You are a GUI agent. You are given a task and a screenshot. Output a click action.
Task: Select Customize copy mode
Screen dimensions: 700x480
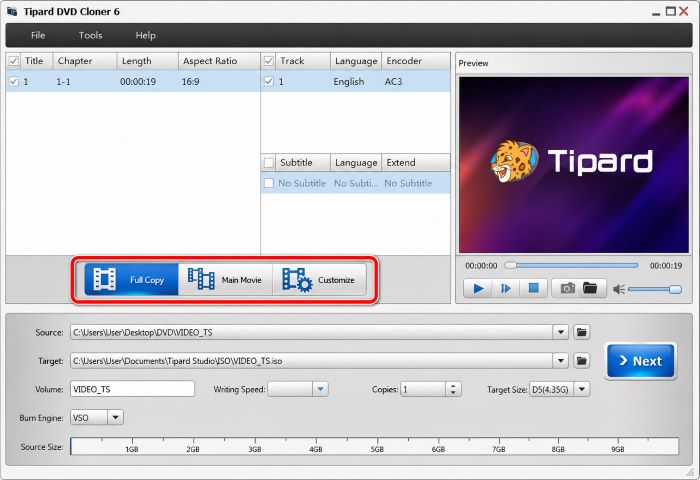coord(319,280)
